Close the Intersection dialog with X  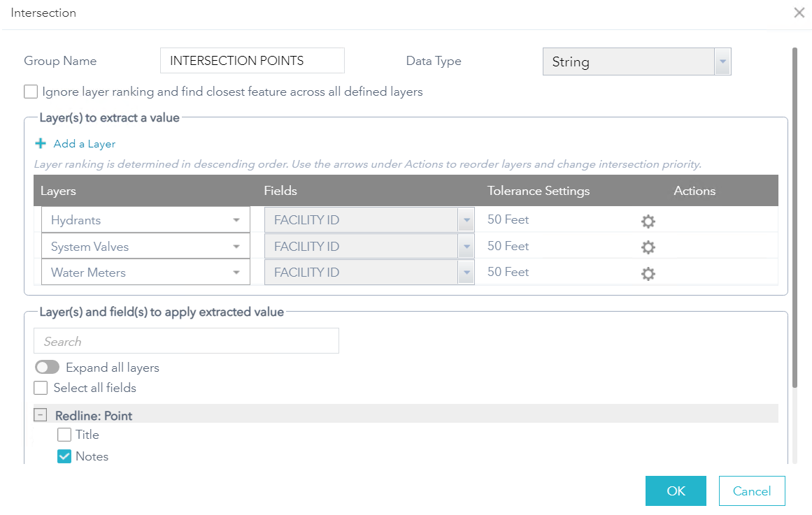tap(799, 13)
